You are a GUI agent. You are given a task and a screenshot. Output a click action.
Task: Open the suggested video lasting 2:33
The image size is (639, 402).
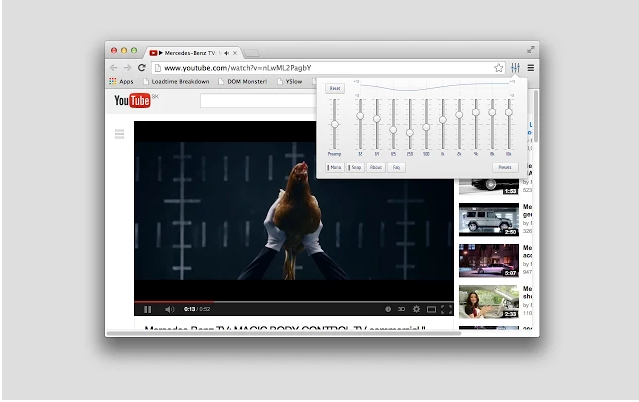coord(489,302)
